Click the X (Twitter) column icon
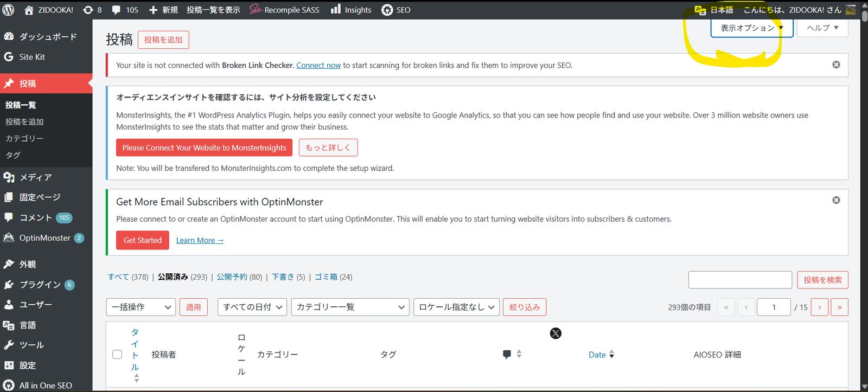Viewport: 868px width, 392px height. coord(556,333)
